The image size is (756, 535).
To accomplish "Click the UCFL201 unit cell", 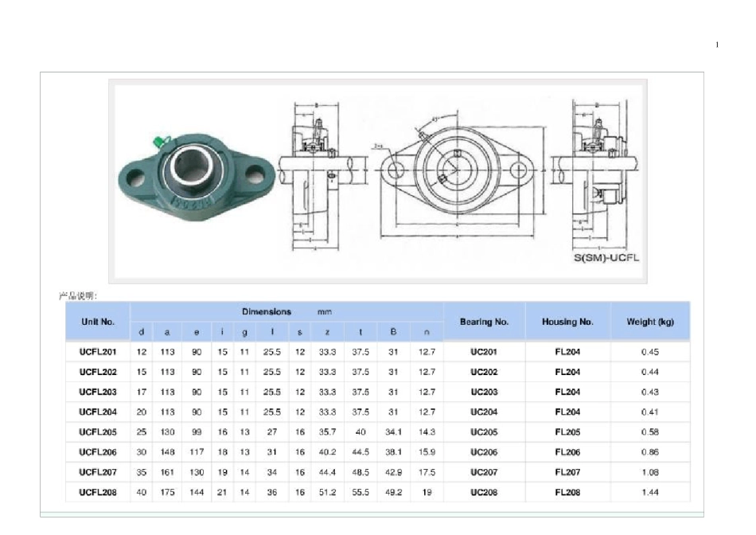I will pyautogui.click(x=98, y=352).
